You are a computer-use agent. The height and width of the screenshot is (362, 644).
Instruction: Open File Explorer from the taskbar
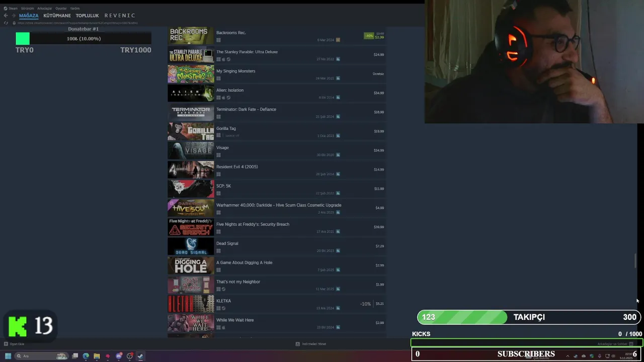click(97, 356)
